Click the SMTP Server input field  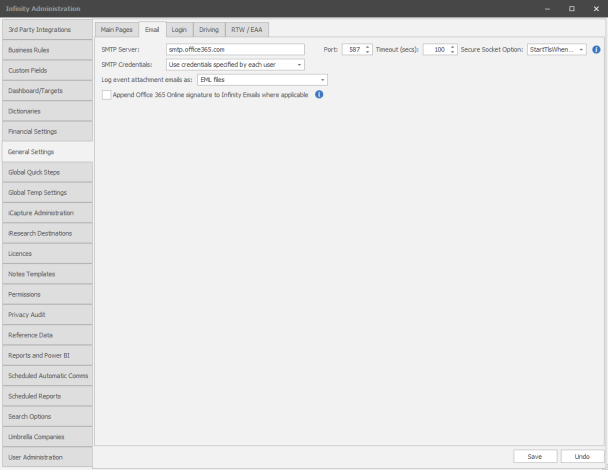point(234,49)
